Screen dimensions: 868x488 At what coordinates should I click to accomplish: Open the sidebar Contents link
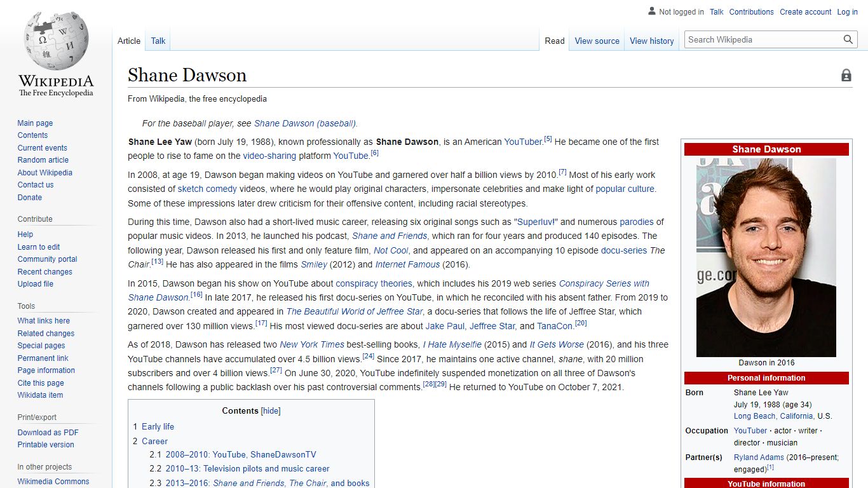tap(32, 135)
